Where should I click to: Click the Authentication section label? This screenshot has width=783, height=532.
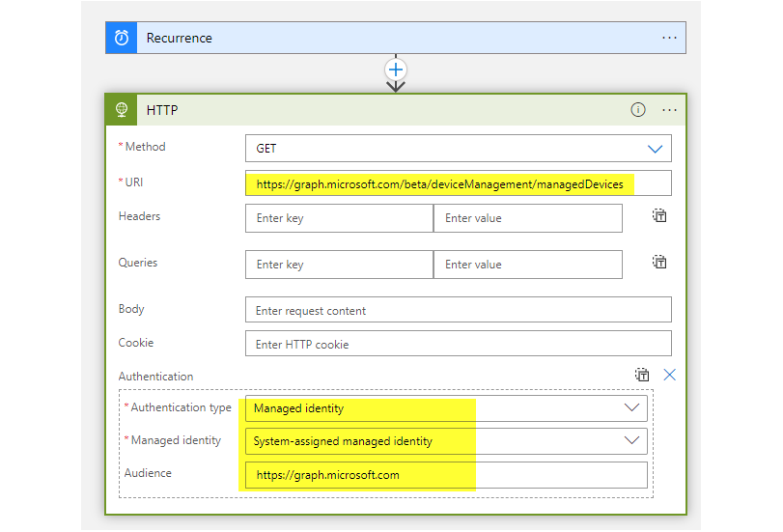click(x=155, y=377)
